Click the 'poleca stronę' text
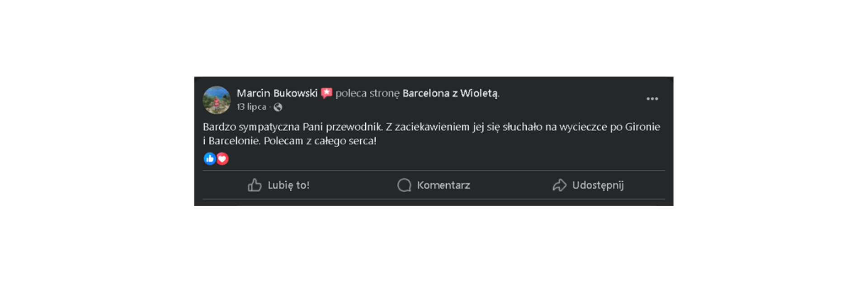This screenshot has height=283, width=868. 367,93
